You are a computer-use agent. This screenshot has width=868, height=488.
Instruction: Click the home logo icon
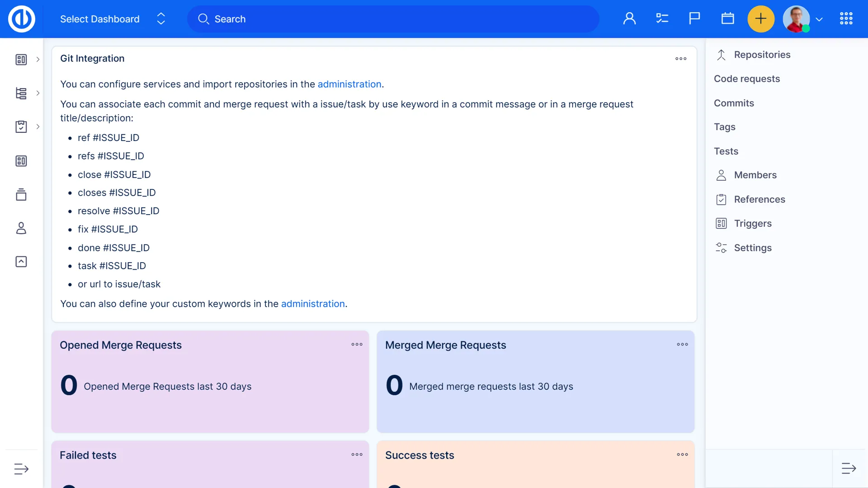click(21, 19)
